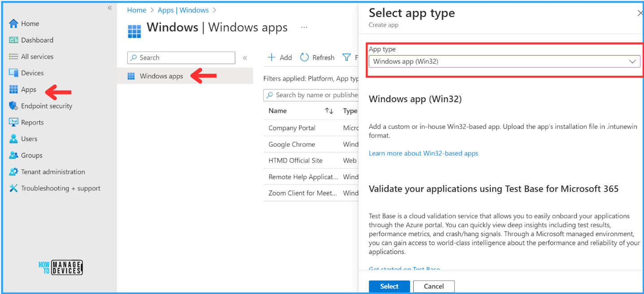Select Windows apps in the submenu

(x=161, y=76)
